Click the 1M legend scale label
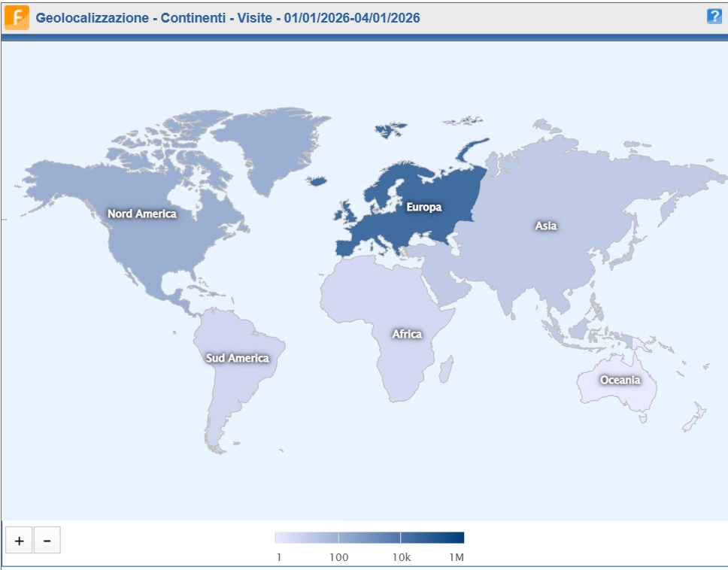The image size is (728, 570). point(457,558)
